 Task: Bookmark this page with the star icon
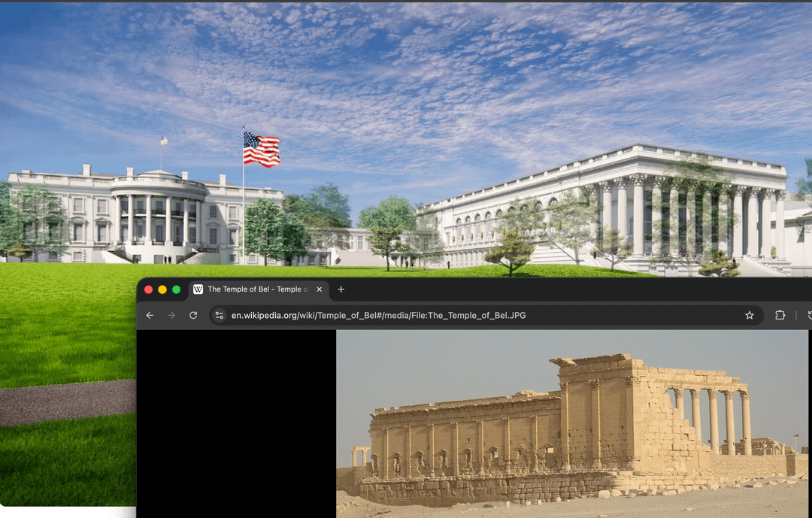(x=749, y=315)
